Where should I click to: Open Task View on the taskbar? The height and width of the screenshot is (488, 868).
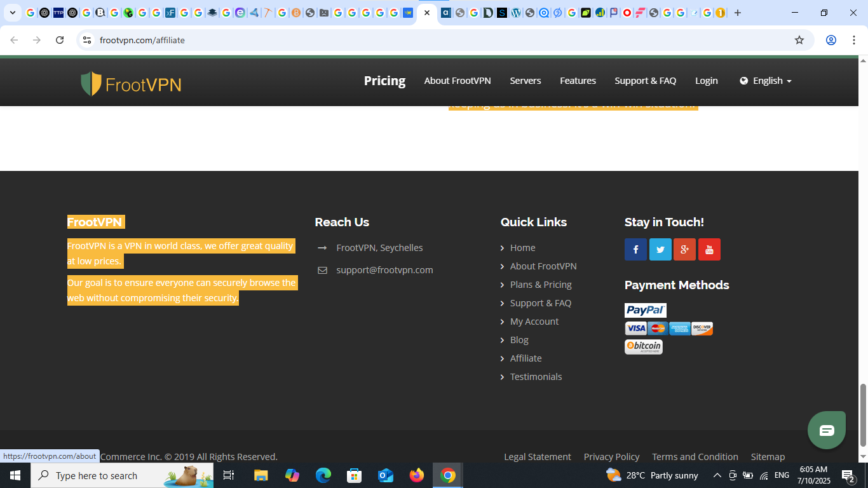point(229,475)
